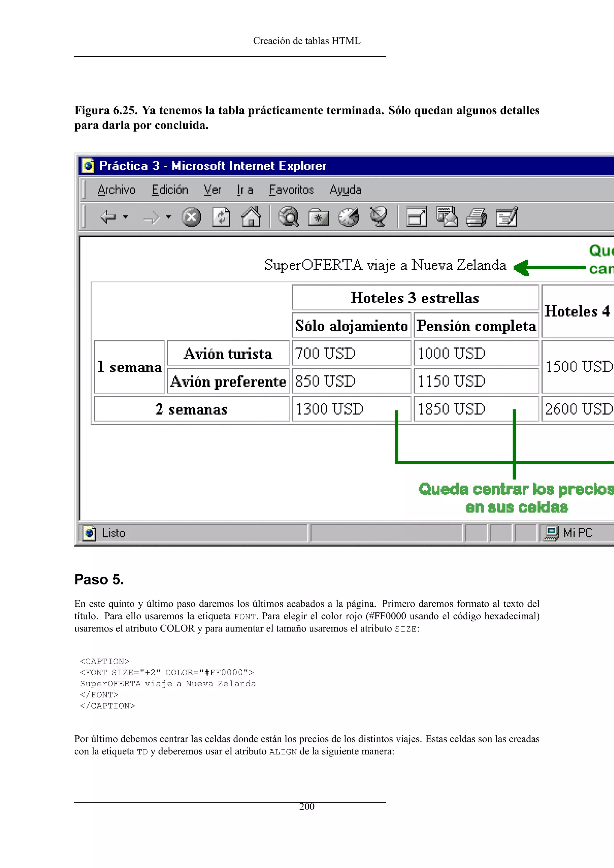Click the 1000 USD price cell
The width and height of the screenshot is (614, 868).
pyautogui.click(x=476, y=353)
